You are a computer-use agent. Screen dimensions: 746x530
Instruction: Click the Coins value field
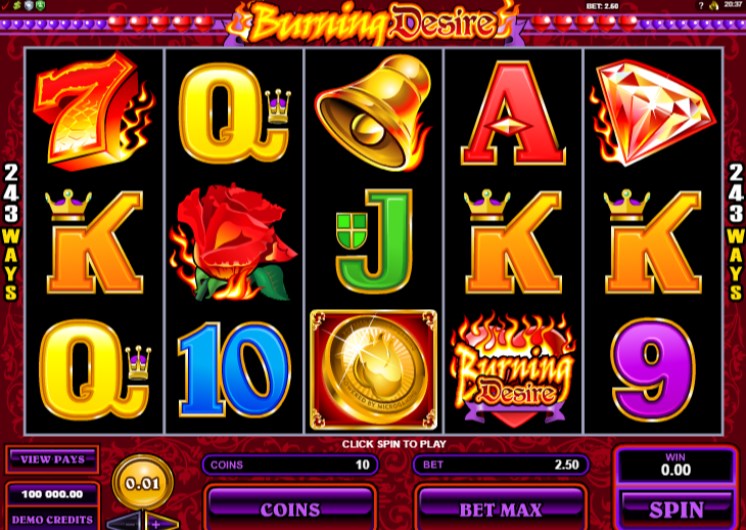(x=290, y=465)
